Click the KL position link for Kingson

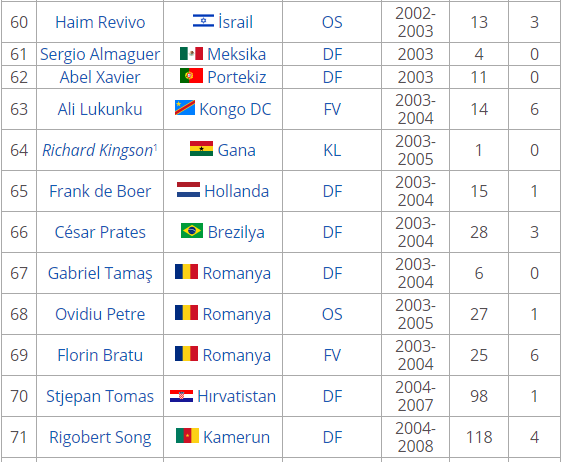(x=332, y=150)
